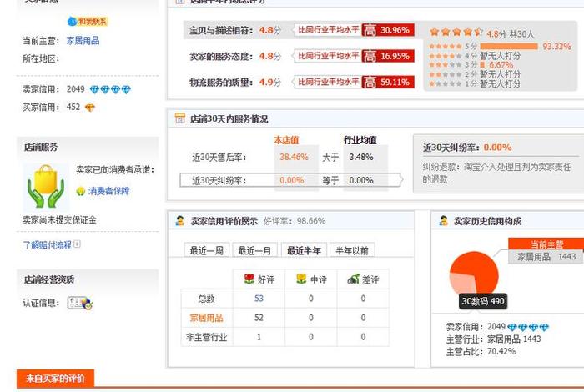Click the 认证信息 ID card icon

[x=80, y=303]
